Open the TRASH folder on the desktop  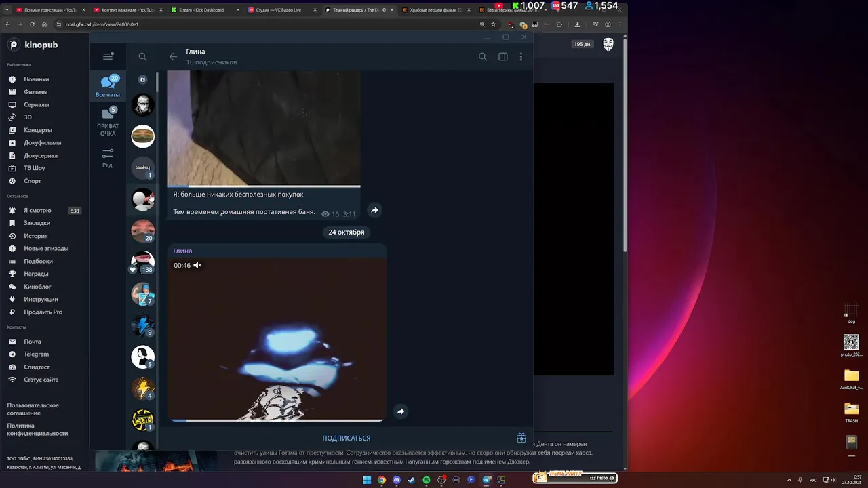851,412
